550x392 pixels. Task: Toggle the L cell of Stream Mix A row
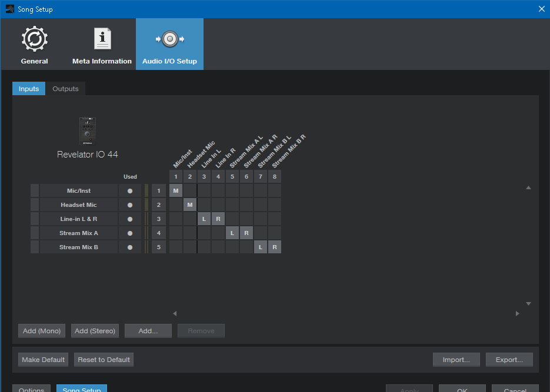click(x=232, y=233)
